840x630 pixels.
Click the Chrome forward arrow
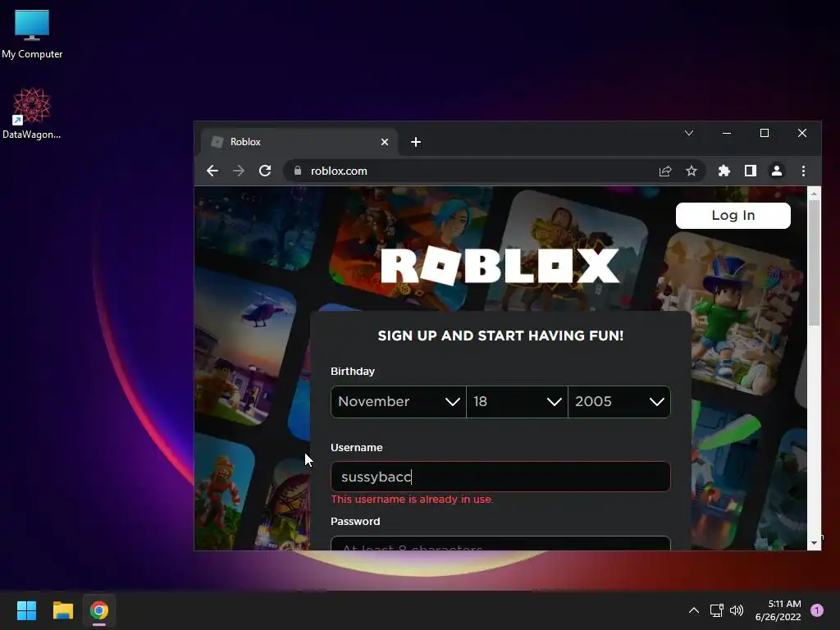point(239,171)
